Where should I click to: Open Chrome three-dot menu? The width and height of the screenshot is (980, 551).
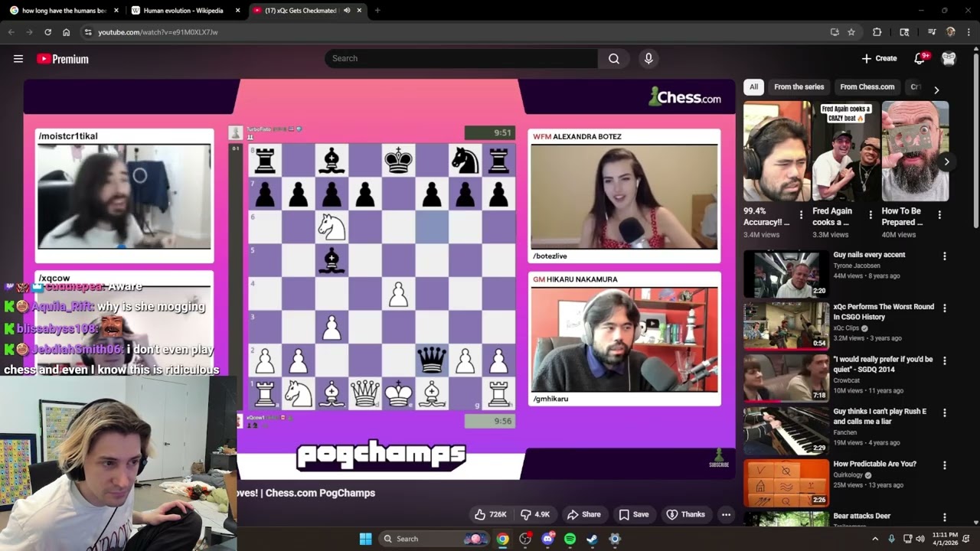click(969, 32)
